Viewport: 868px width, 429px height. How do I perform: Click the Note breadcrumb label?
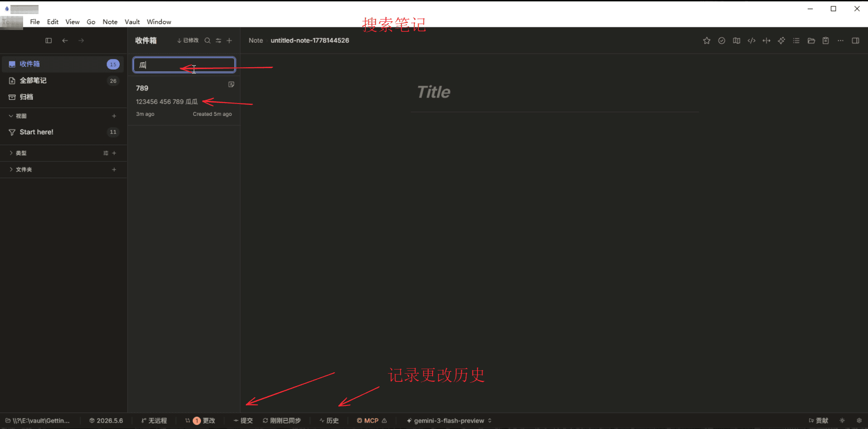[x=256, y=40]
